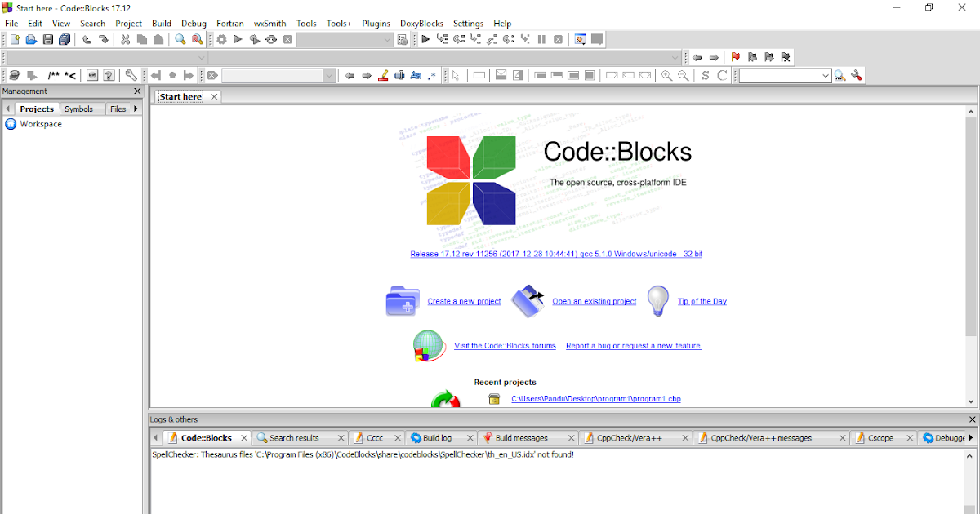Click the Toggle comments C icon
The height and width of the screenshot is (514, 980).
(x=722, y=75)
